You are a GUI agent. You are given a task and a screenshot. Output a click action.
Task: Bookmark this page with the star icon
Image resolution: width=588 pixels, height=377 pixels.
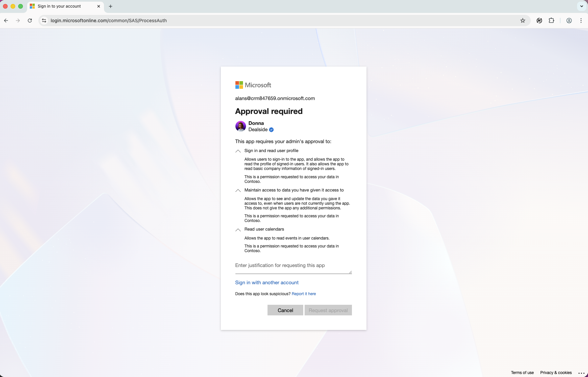[523, 21]
